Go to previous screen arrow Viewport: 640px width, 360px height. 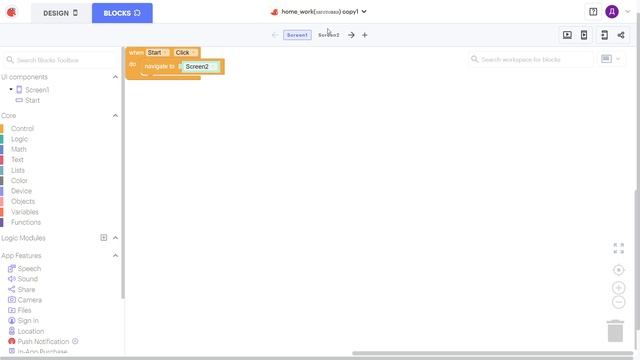[275, 35]
